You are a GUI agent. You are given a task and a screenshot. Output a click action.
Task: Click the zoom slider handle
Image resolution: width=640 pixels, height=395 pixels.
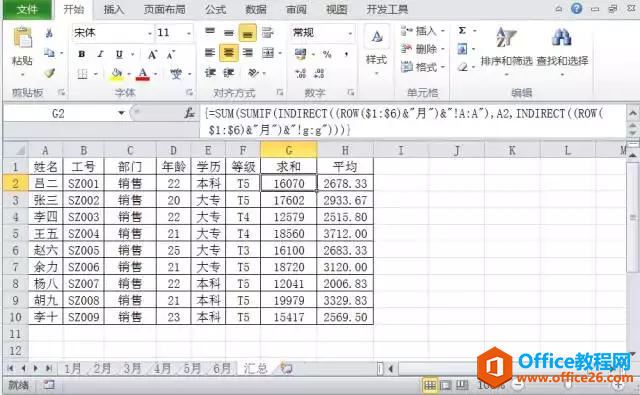568,385
